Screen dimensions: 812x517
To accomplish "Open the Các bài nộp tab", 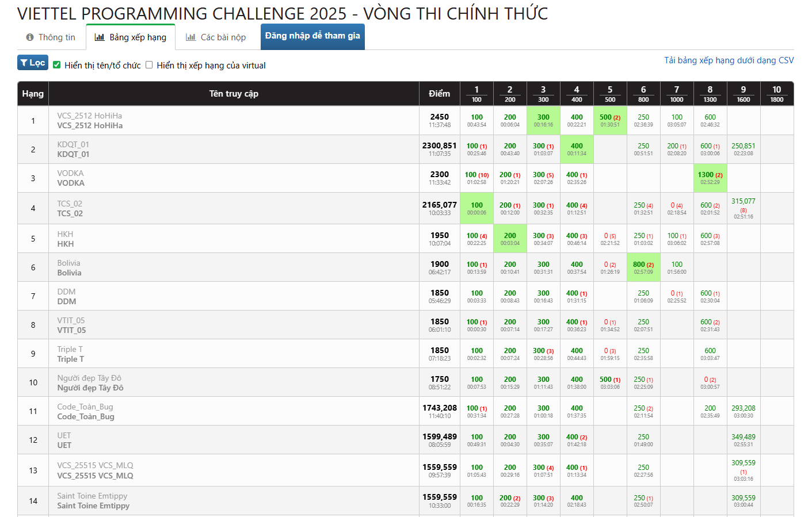I will coord(216,37).
